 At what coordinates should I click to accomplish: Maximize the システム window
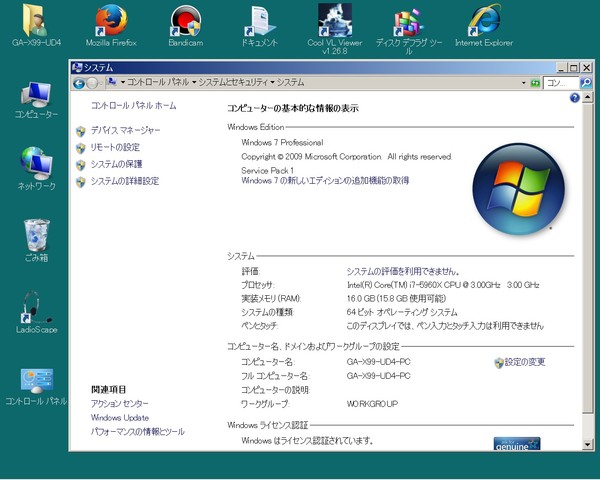(x=573, y=68)
